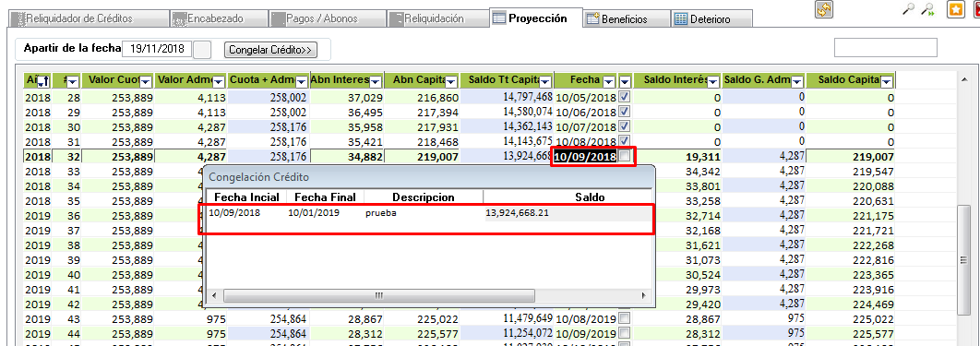The height and width of the screenshot is (346, 980).
Task: Uncheck the checkbox for date 10/05/2018
Action: 624,98
